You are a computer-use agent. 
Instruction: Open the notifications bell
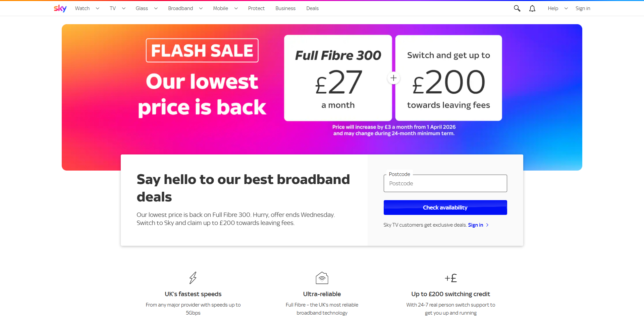532,8
